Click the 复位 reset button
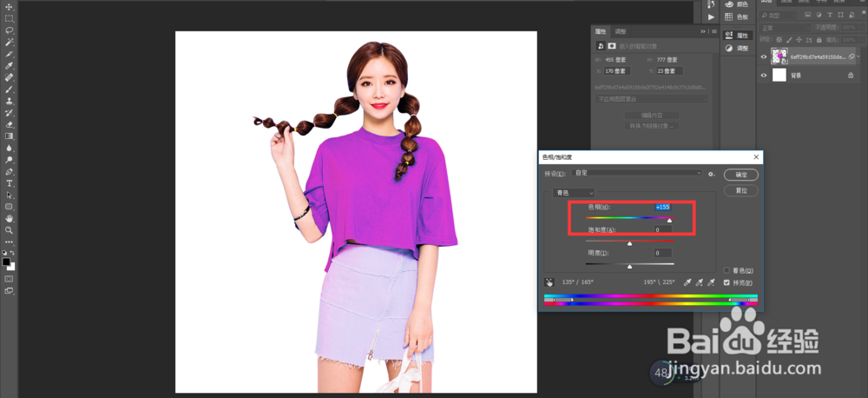 [740, 190]
